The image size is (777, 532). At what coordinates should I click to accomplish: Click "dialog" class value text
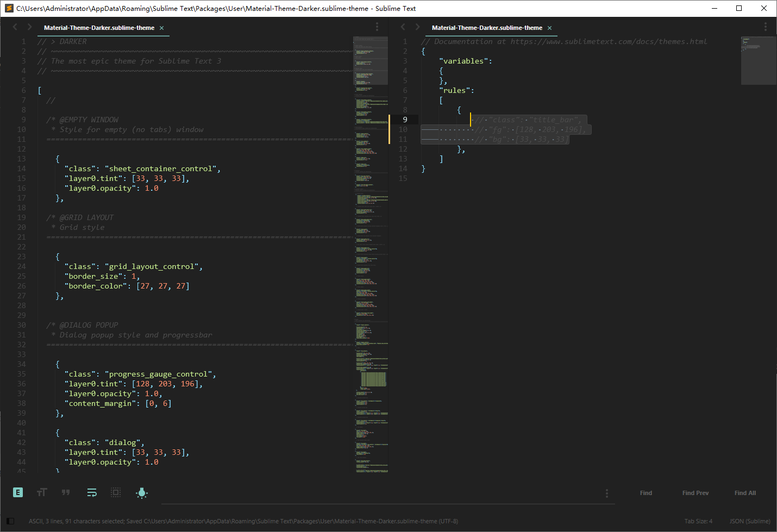(123, 442)
